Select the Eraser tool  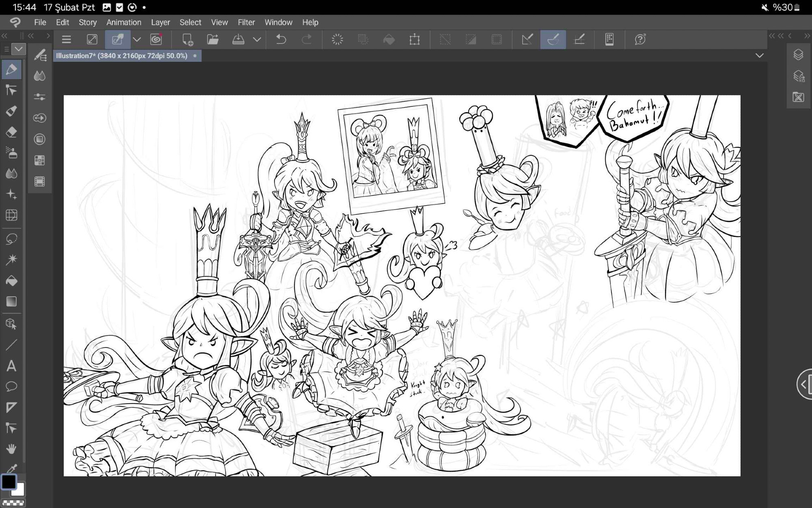tap(11, 132)
